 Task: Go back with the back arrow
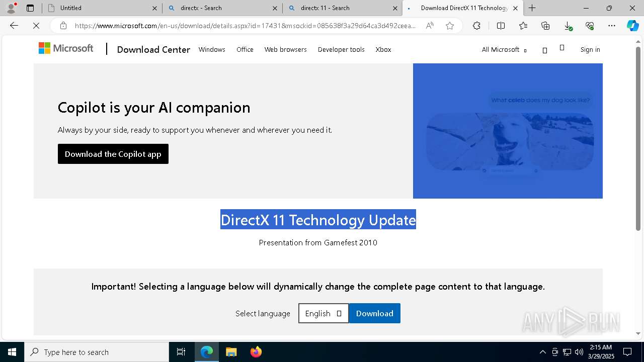point(14,26)
